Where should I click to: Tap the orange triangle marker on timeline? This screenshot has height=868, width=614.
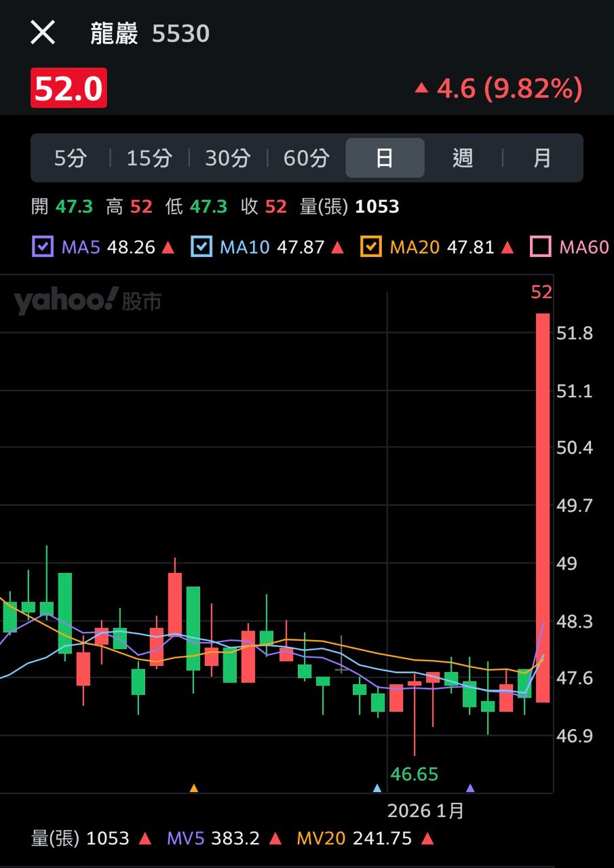point(194,788)
